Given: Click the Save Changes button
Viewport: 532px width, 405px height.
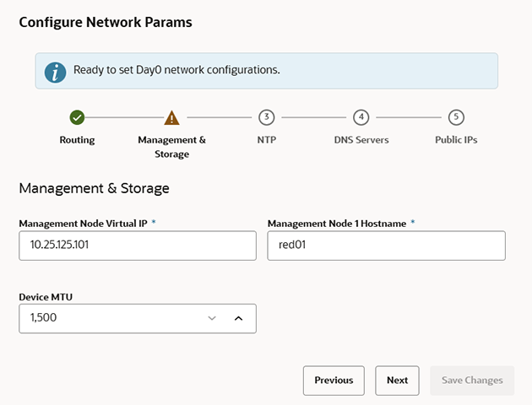Looking at the screenshot, I should pos(472,381).
